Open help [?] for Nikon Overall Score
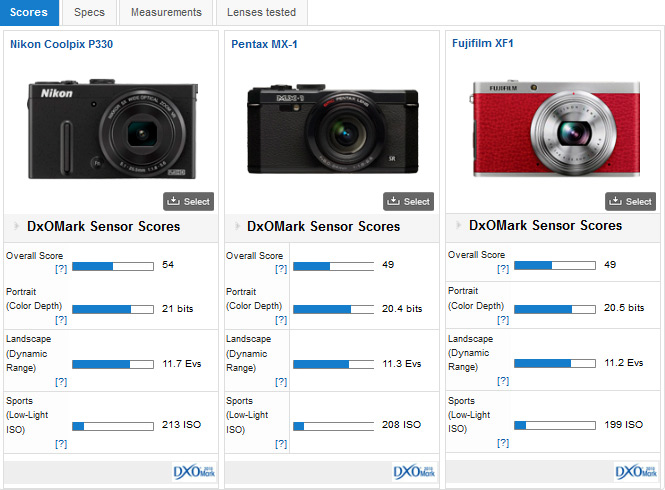Viewport: 665px width, 490px height. coord(61,269)
